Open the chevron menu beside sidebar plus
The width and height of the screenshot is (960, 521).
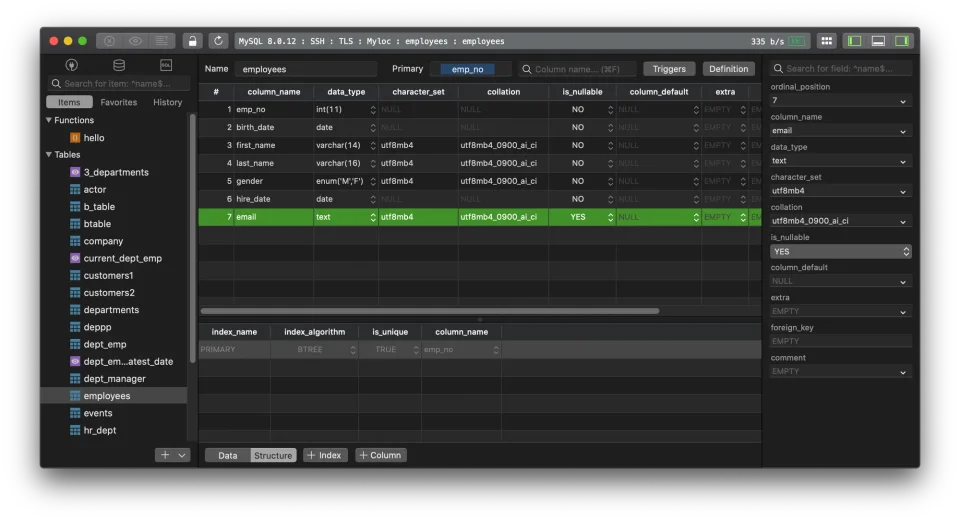pyautogui.click(x=182, y=455)
